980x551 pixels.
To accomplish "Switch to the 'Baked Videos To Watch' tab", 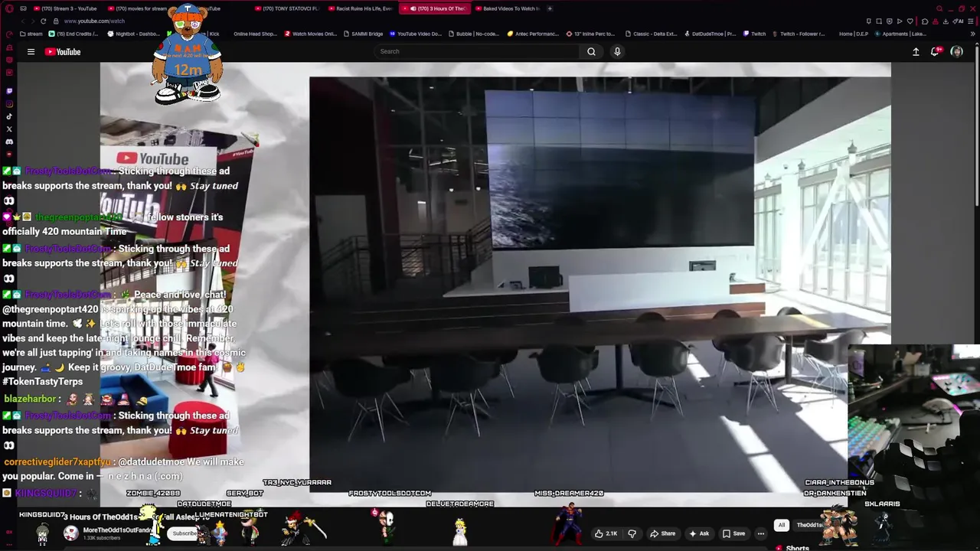I will 508,8.
